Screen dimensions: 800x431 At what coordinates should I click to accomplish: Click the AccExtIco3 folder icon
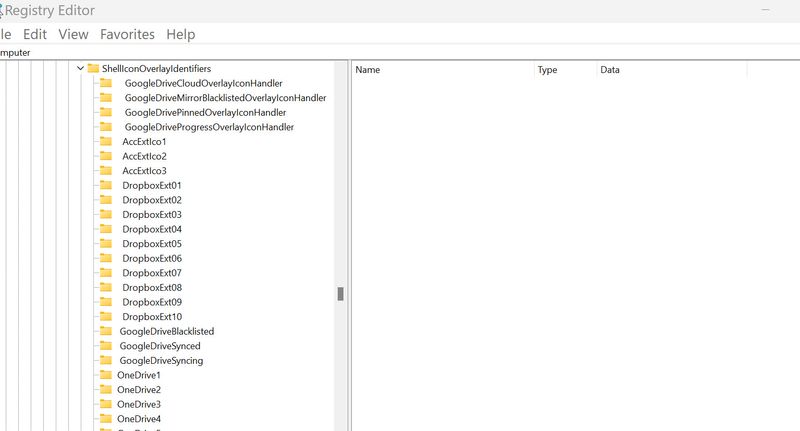click(x=106, y=170)
